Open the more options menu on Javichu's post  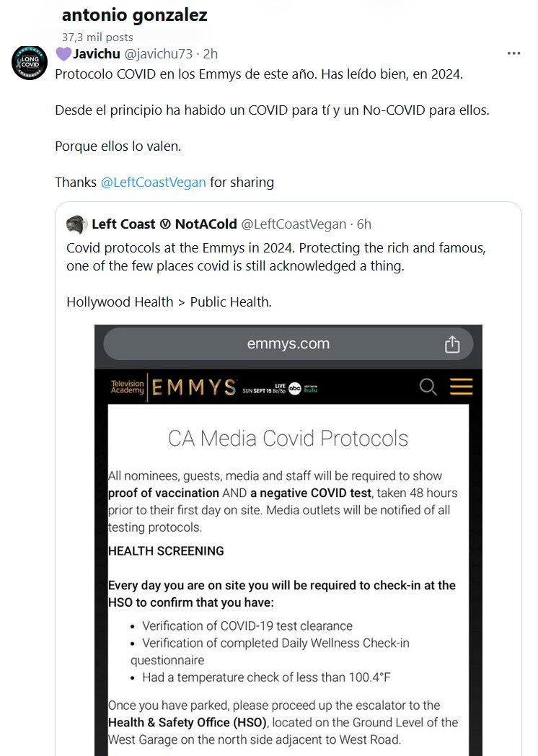[x=513, y=53]
